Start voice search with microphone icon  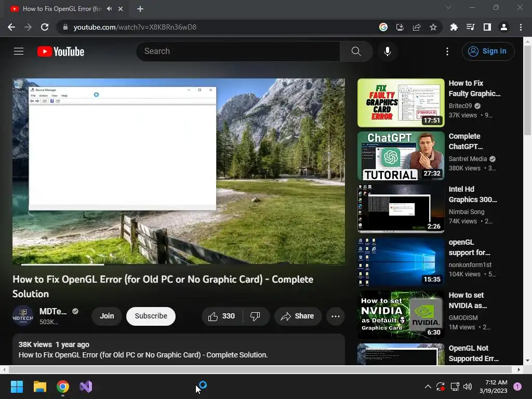tap(387, 51)
